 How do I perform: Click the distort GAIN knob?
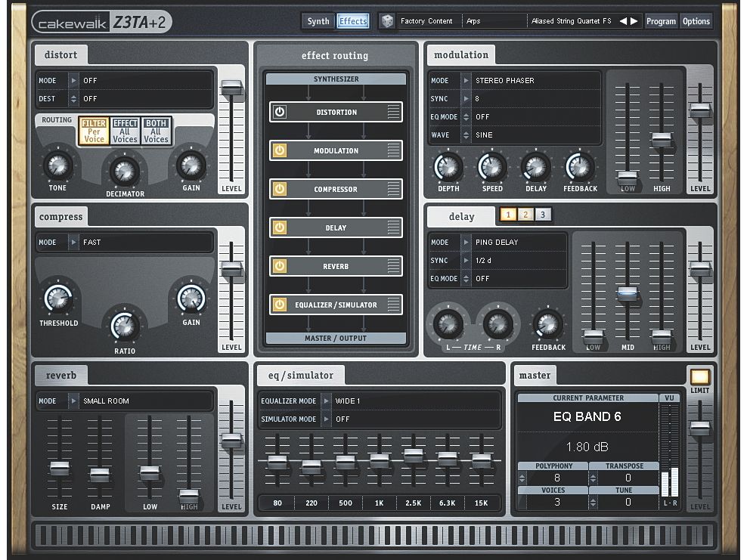tap(191, 166)
